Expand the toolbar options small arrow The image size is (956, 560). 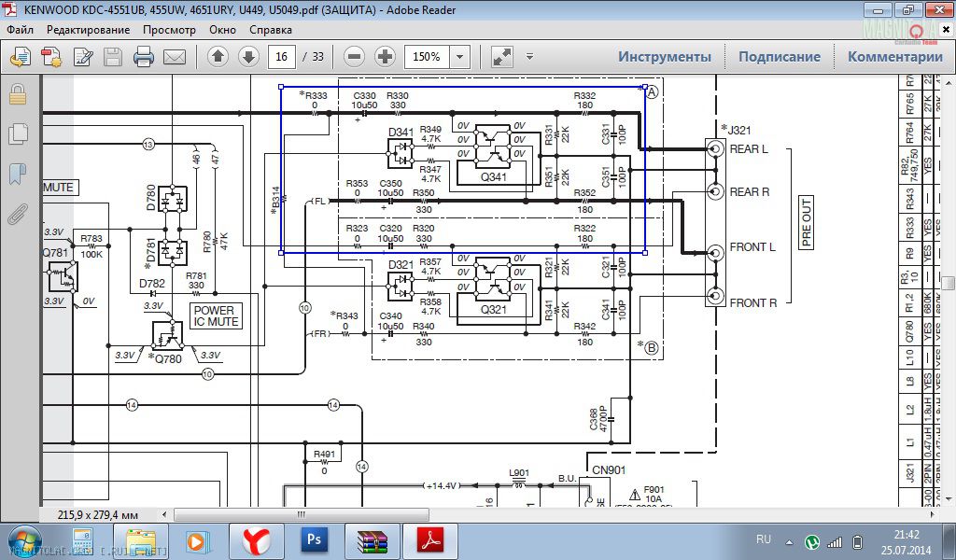click(530, 57)
